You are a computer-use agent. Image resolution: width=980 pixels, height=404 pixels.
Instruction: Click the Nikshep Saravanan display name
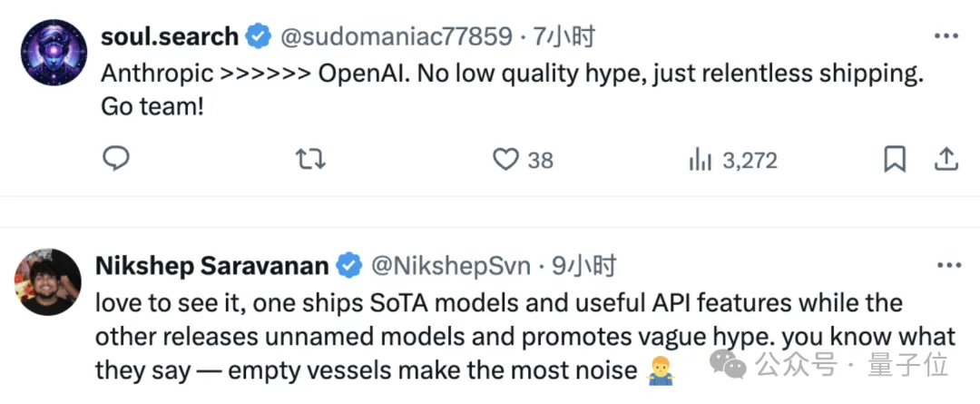pyautogui.click(x=211, y=266)
